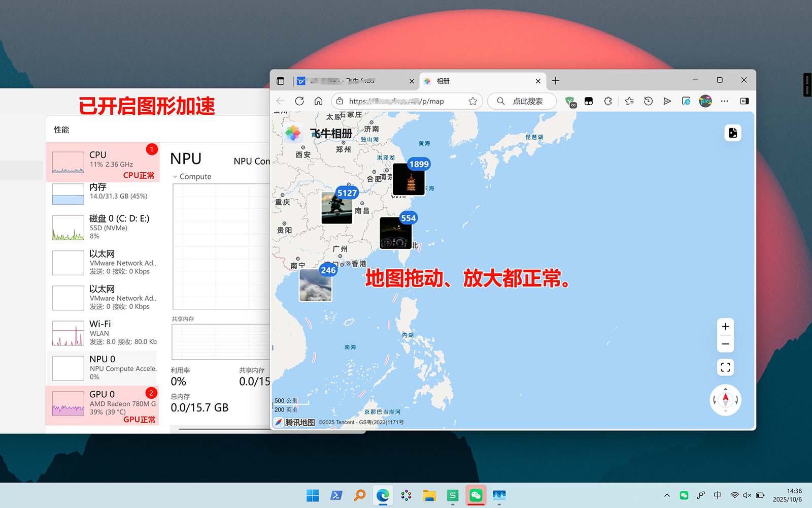Click the 中 input method indicator

click(x=718, y=495)
